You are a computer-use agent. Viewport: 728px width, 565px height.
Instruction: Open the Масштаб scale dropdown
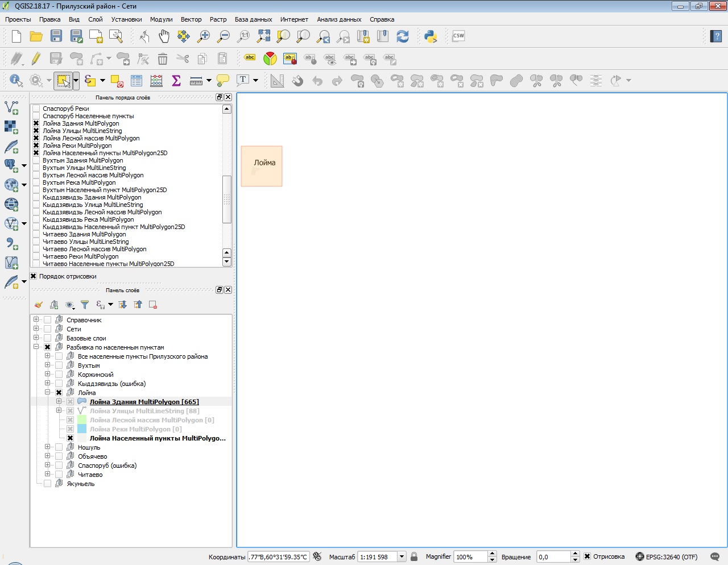pyautogui.click(x=402, y=557)
